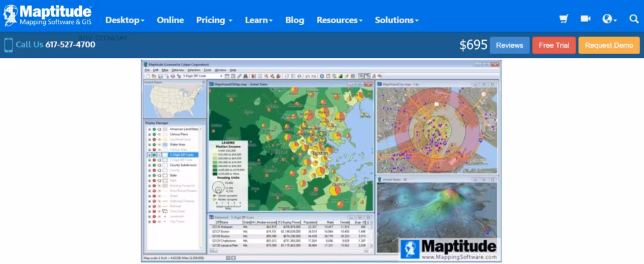Open the Dataview menu in Maptitude
This screenshot has height=264, width=644.
[x=178, y=70]
